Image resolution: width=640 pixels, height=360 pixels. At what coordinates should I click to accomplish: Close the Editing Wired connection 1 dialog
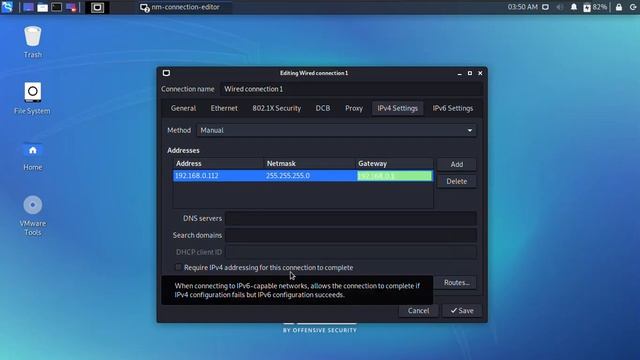coord(480,73)
